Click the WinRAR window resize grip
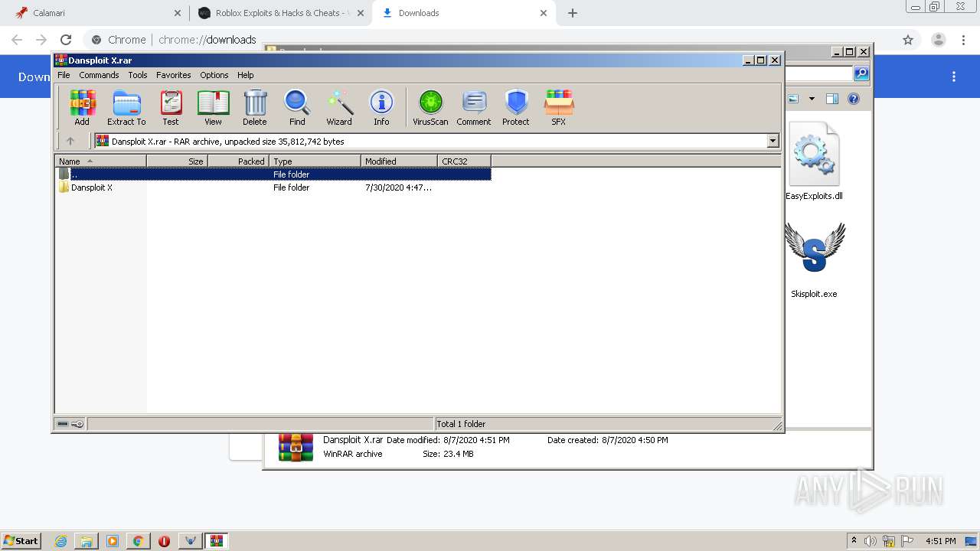The height and width of the screenshot is (551, 980). 777,425
